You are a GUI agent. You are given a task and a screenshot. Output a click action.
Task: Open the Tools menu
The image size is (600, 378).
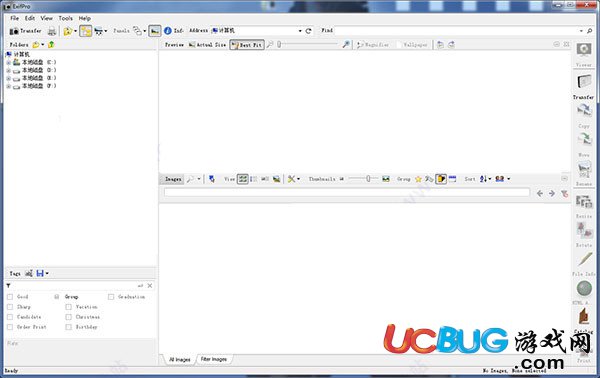(65, 18)
